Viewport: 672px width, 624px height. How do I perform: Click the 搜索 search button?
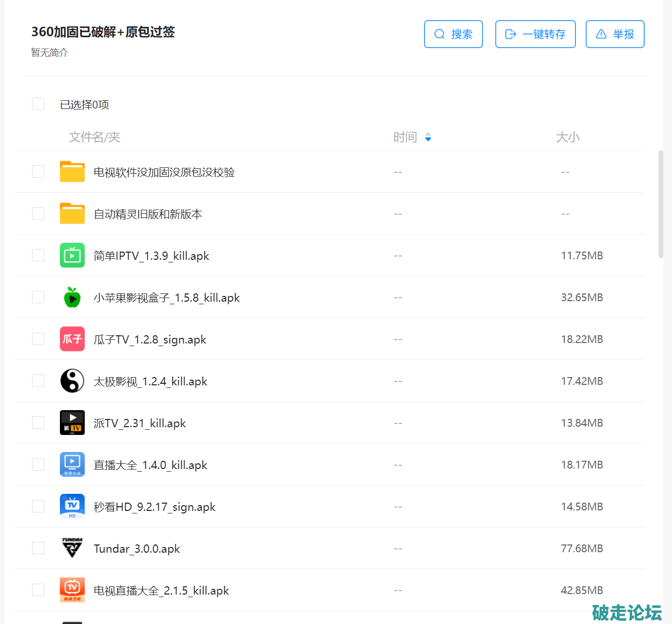(453, 34)
